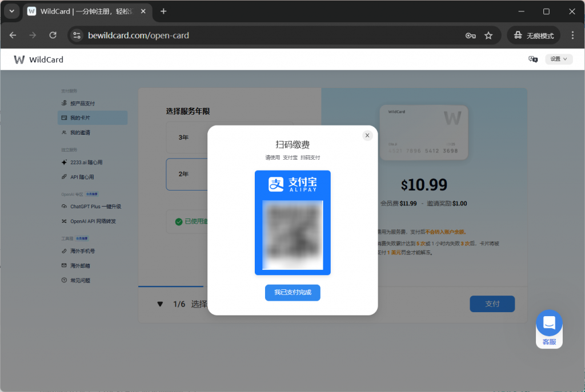Click the question icon beside 常见问题
Image resolution: width=585 pixels, height=392 pixels.
[x=64, y=280]
